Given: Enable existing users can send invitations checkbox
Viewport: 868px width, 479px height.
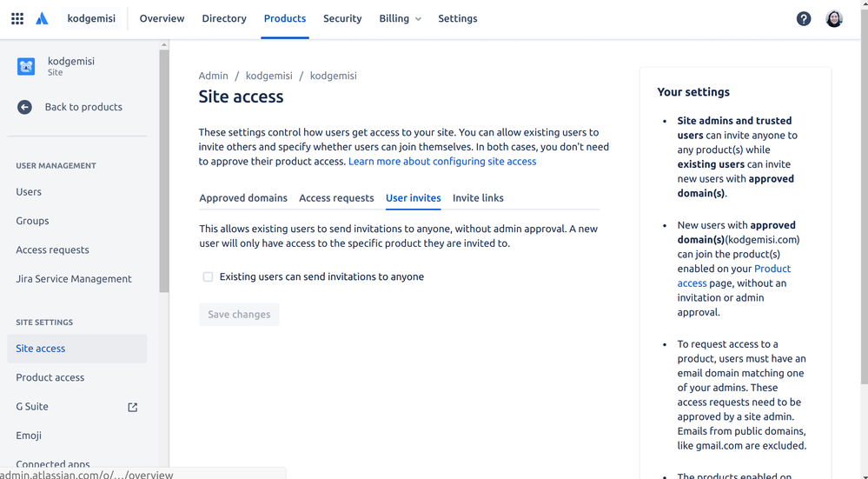Looking at the screenshot, I should click(208, 276).
